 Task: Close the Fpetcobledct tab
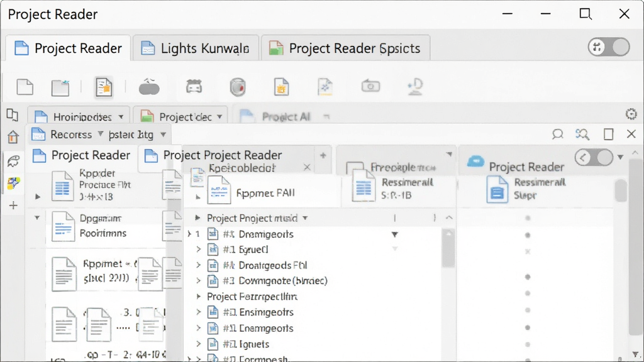coord(307,167)
